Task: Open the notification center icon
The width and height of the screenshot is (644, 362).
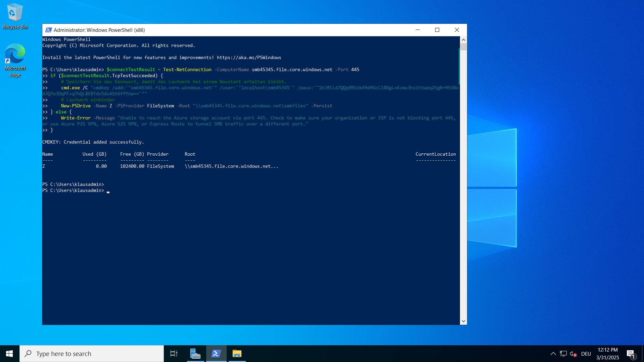Action: [x=631, y=354]
